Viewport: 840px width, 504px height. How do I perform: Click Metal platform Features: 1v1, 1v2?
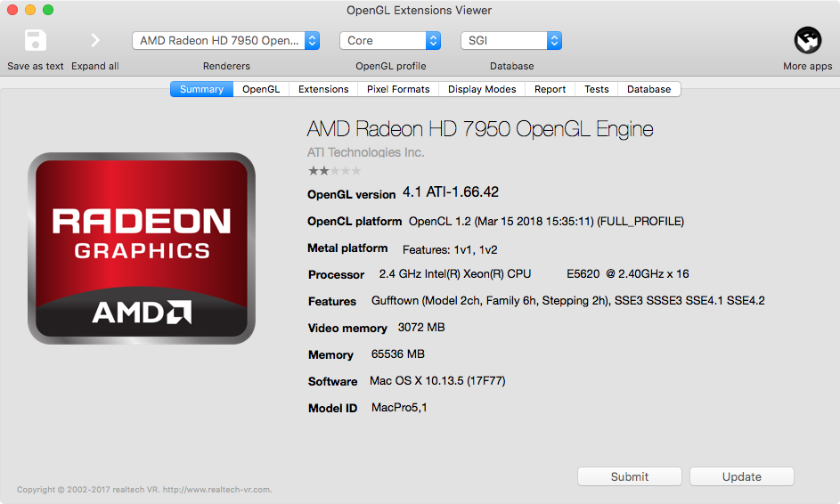coord(450,249)
